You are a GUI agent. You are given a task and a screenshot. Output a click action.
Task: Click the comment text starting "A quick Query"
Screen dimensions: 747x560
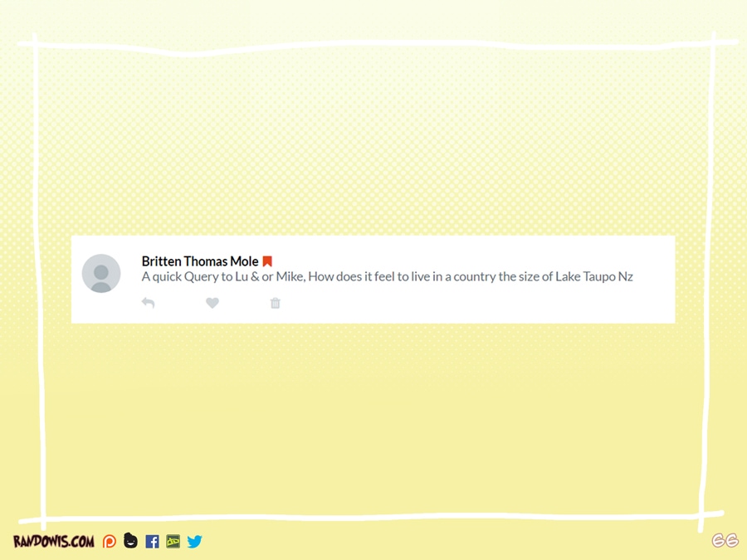(387, 276)
